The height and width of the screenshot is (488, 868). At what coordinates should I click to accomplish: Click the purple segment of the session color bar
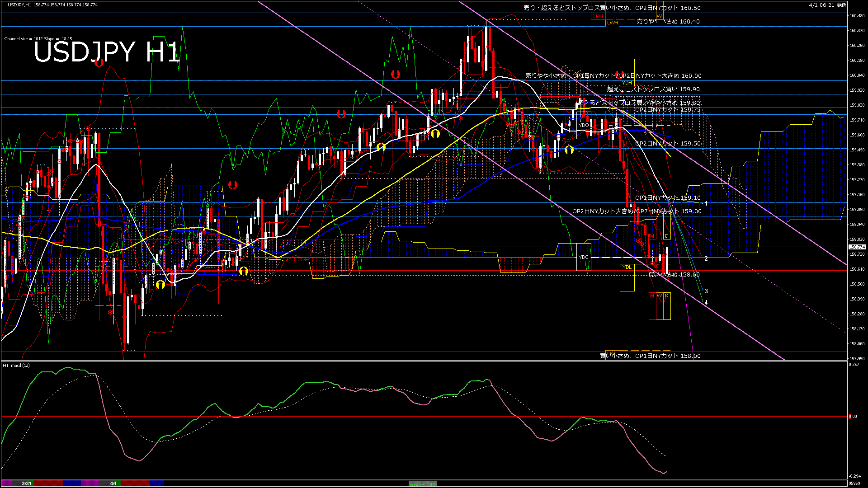pyautogui.click(x=90, y=483)
